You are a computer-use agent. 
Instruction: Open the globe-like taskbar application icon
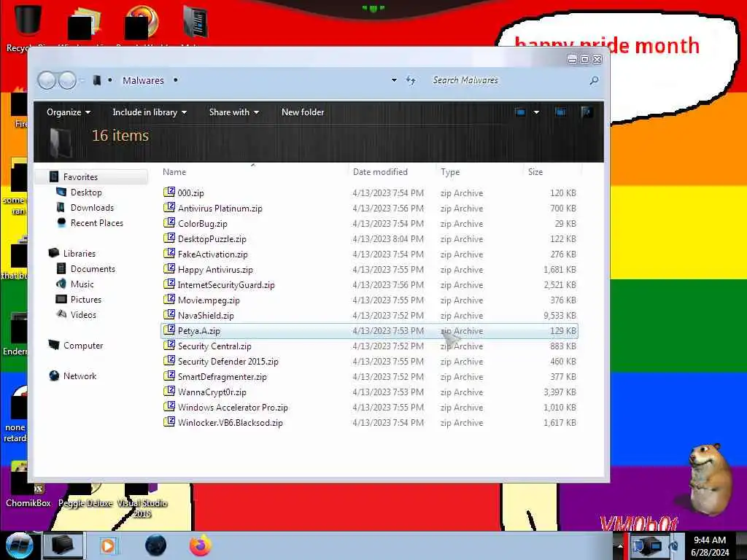click(156, 545)
